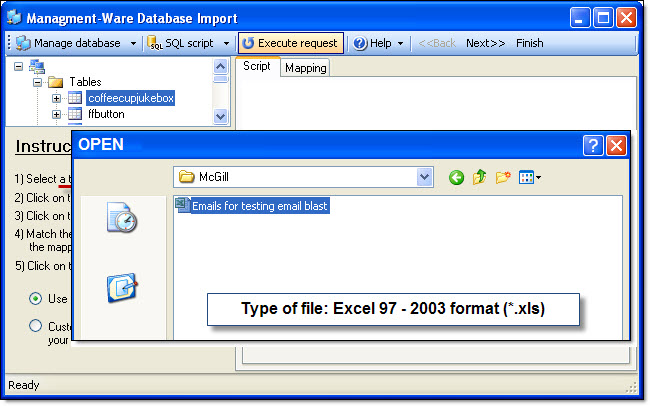The image size is (650, 406).
Task: Expand the coffeecupjukebox table node
Action: (x=56, y=99)
